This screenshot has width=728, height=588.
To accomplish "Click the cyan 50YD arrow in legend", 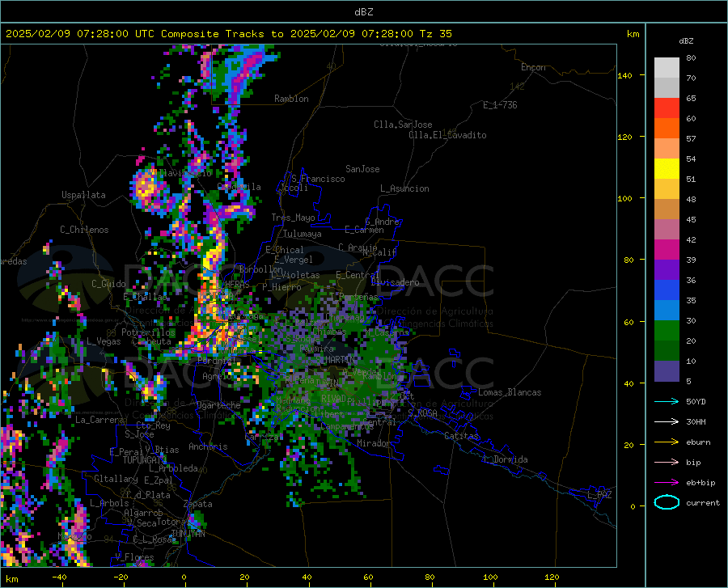I will [667, 401].
